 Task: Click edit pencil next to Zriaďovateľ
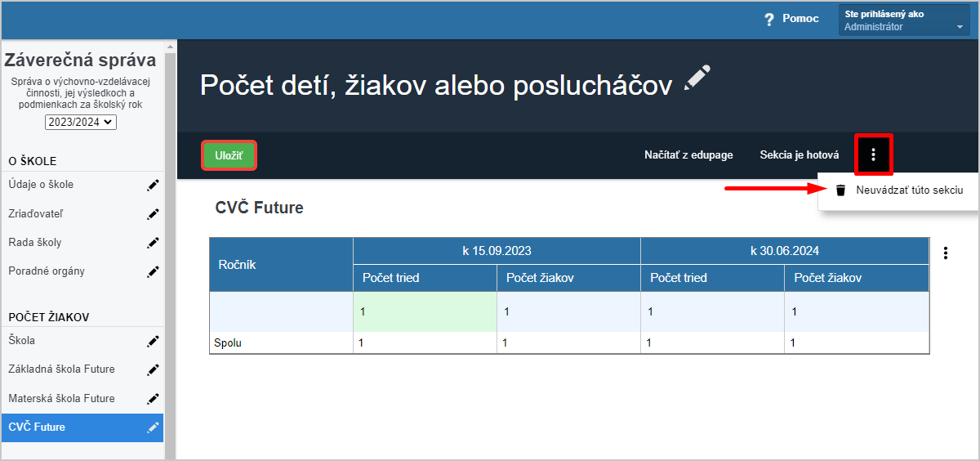tap(153, 214)
